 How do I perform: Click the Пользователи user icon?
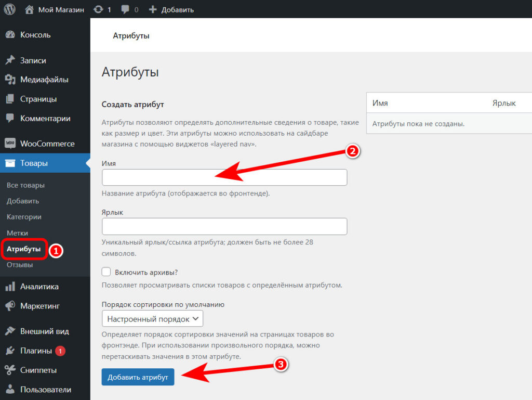click(x=10, y=389)
